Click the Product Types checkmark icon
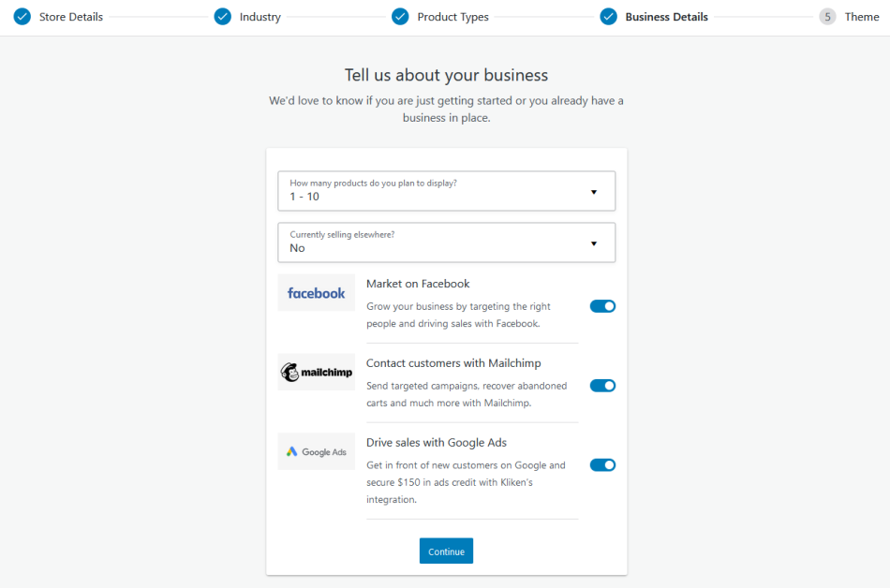Viewport: 890px width, 588px height. (x=401, y=16)
